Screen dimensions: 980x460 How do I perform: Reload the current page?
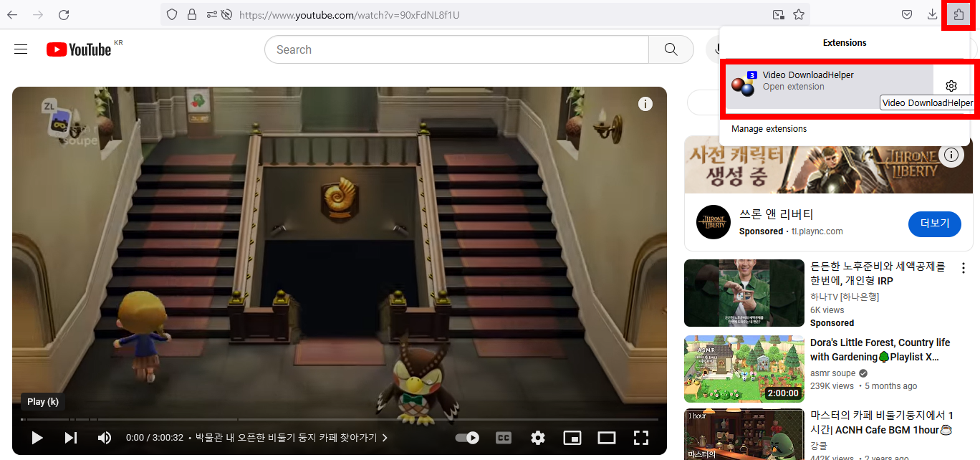click(64, 14)
